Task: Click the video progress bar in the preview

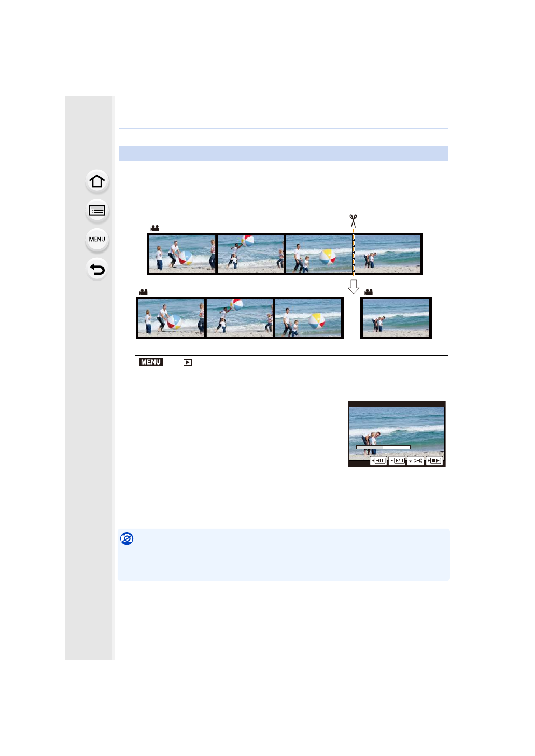Action: 383,447
